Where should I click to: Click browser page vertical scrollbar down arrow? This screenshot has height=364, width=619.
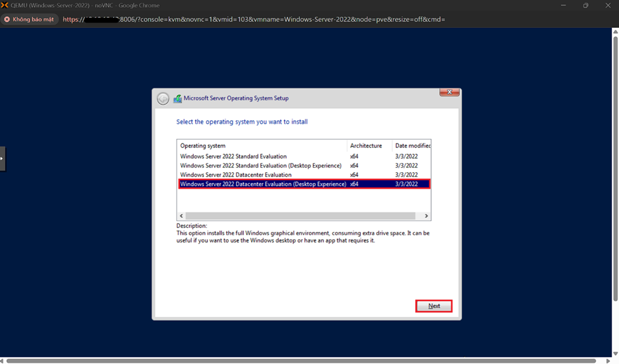tap(615, 353)
